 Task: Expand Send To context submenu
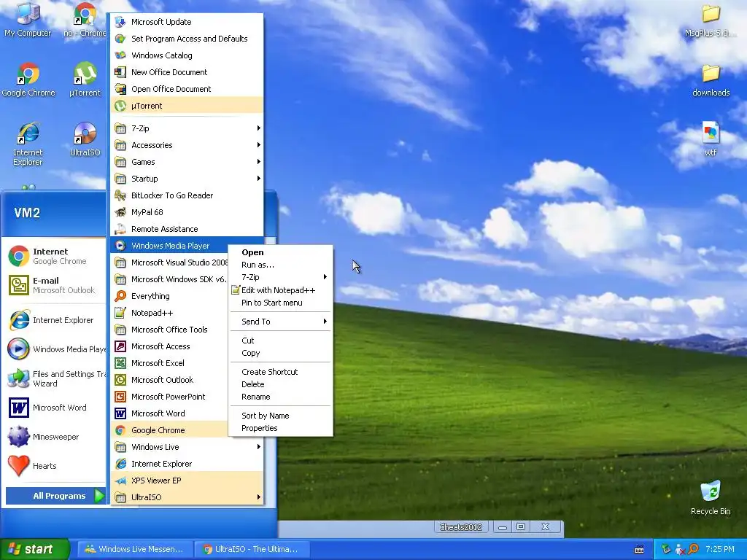point(281,322)
